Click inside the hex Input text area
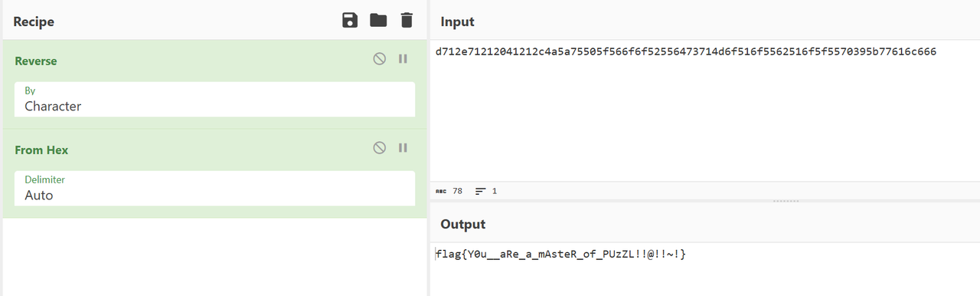This screenshot has height=296, width=980. click(704, 111)
